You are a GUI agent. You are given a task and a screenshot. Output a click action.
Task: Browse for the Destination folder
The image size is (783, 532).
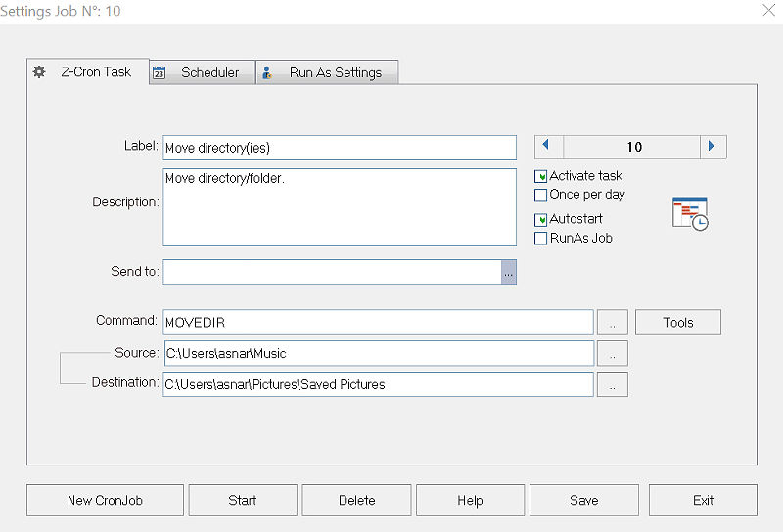[x=613, y=384]
